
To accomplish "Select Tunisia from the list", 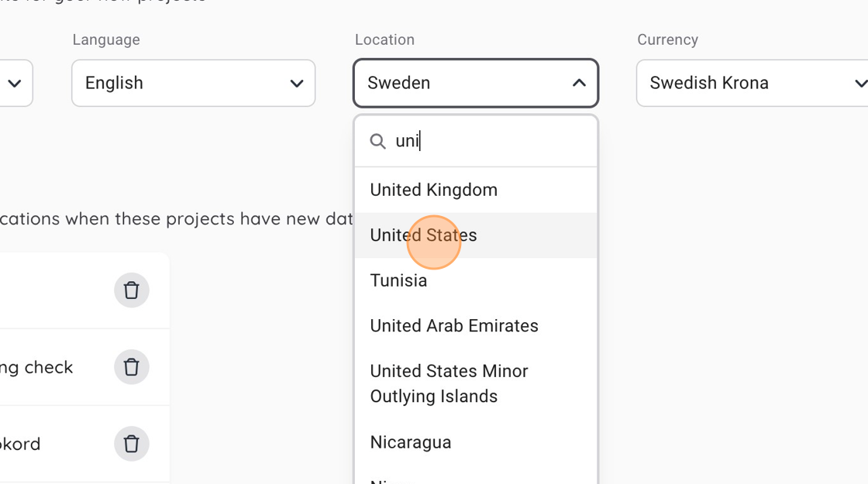I will (398, 280).
